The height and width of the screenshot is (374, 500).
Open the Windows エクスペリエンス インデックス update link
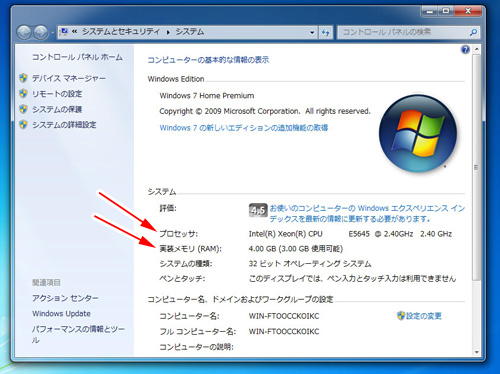click(x=367, y=213)
